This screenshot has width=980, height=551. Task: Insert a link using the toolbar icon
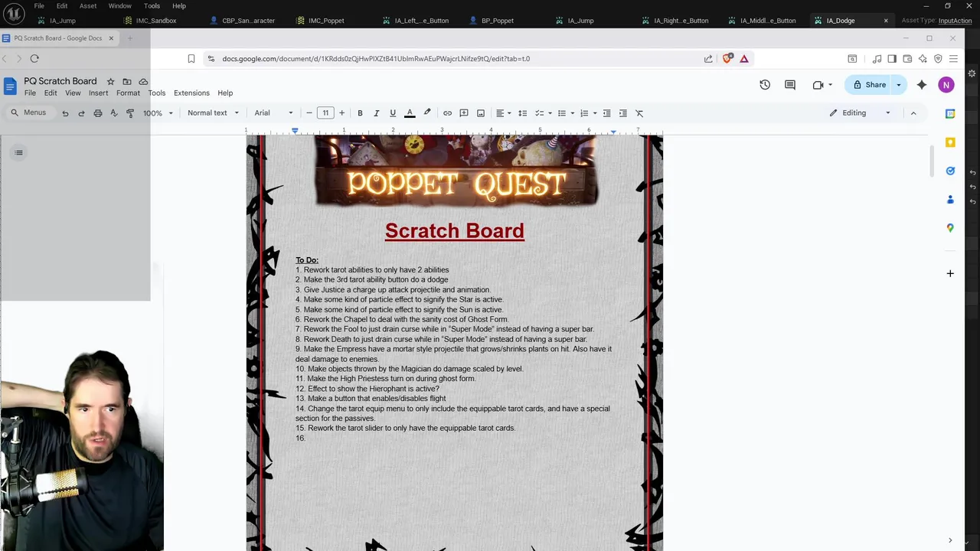(447, 113)
